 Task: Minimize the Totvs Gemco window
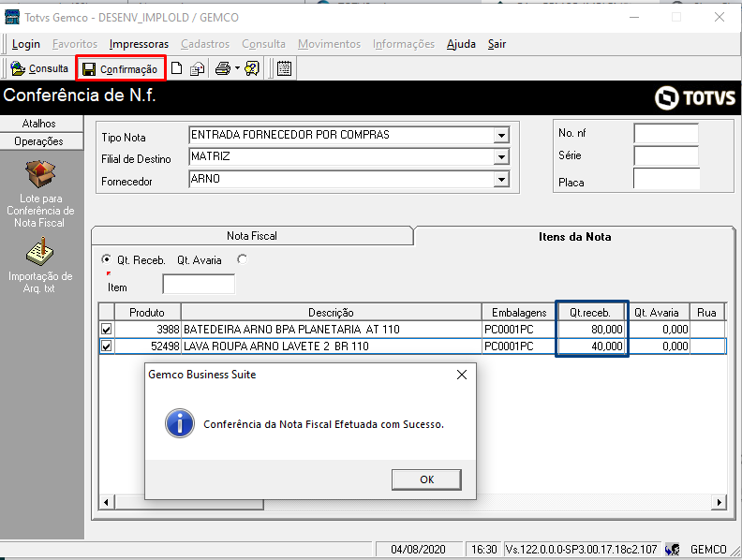coord(634,17)
